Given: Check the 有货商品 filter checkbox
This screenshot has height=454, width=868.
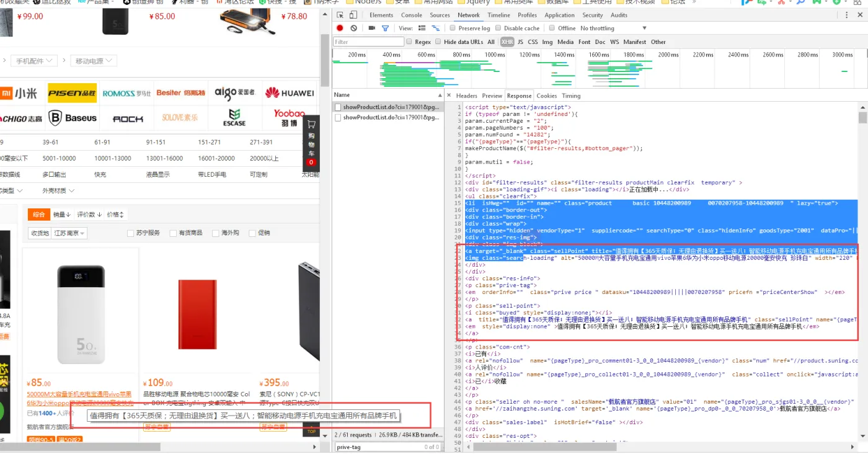Looking at the screenshot, I should 173,233.
